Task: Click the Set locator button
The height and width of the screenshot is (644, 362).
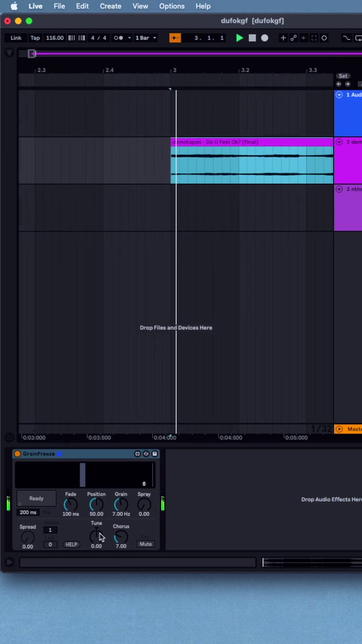Action: point(343,76)
